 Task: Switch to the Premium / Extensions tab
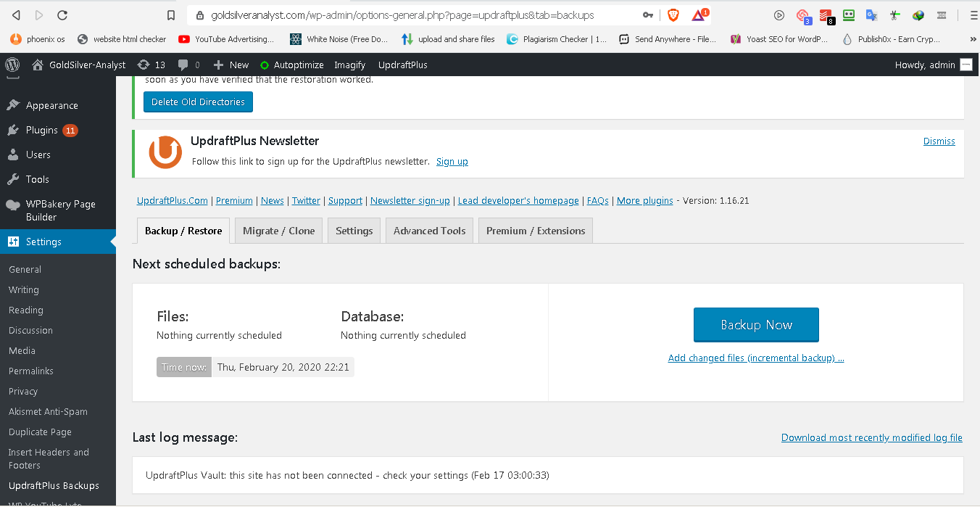click(536, 231)
